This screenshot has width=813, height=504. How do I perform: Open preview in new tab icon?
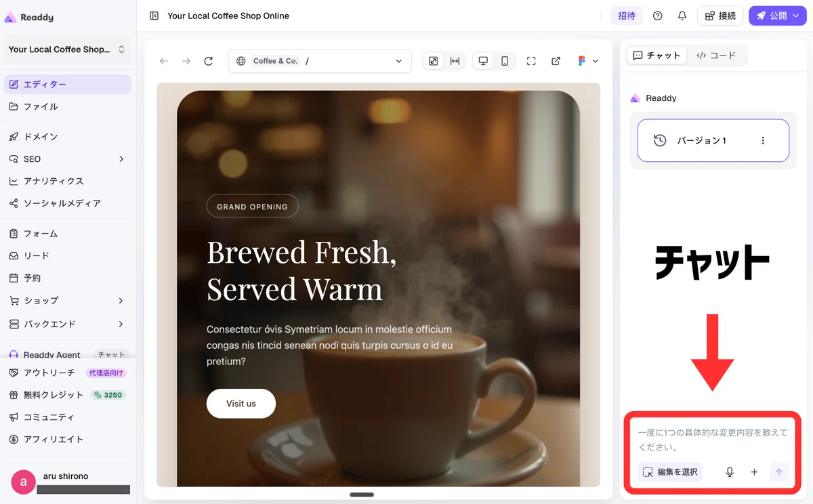click(556, 61)
